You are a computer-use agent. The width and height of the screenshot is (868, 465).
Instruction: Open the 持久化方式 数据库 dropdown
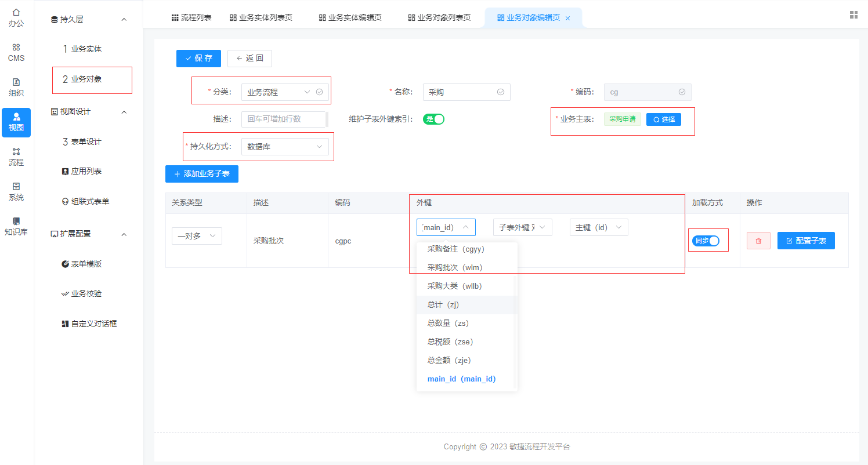285,147
